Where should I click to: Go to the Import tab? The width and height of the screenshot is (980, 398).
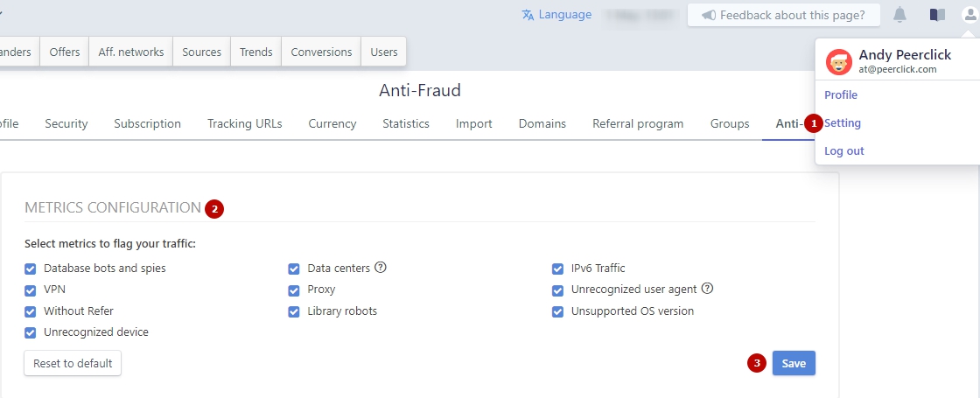(x=473, y=123)
